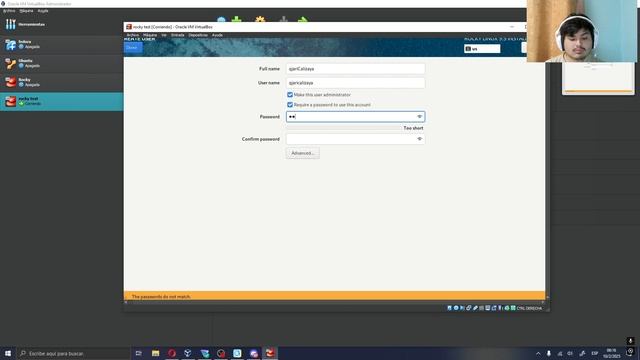Click the taskbar search box
The height and width of the screenshot is (360, 640).
pyautogui.click(x=73, y=353)
